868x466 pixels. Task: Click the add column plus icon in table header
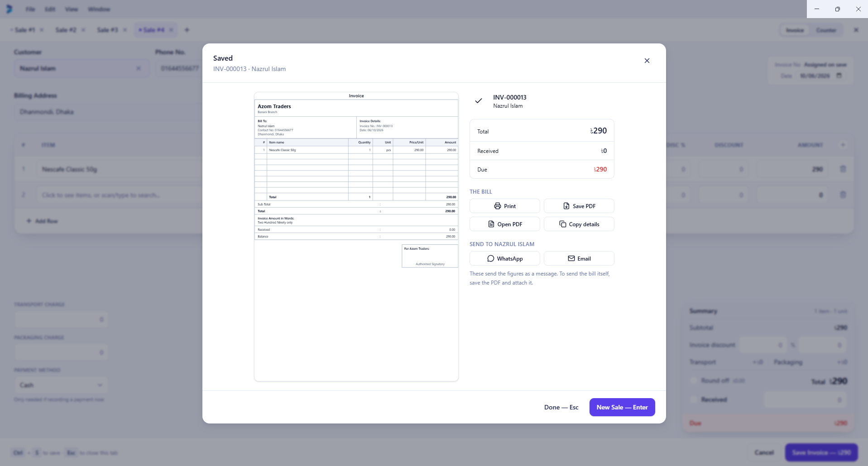[x=843, y=145]
